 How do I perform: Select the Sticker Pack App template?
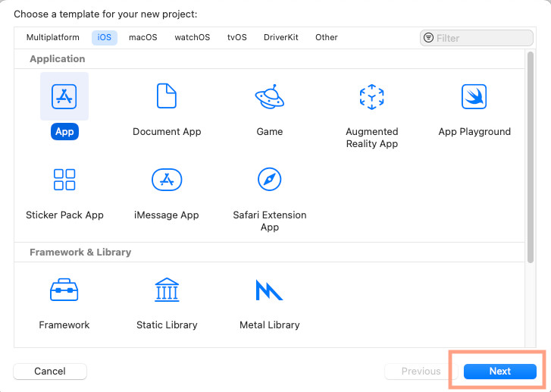click(x=64, y=180)
